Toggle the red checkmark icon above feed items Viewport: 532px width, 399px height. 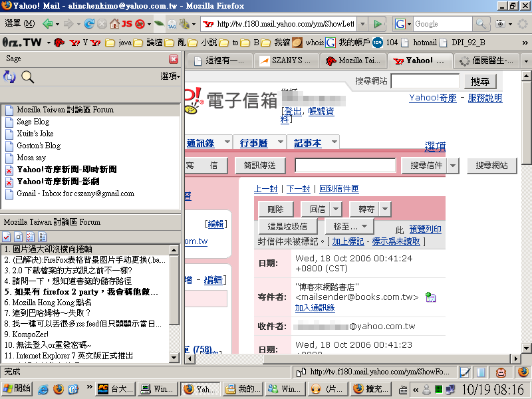point(7,236)
